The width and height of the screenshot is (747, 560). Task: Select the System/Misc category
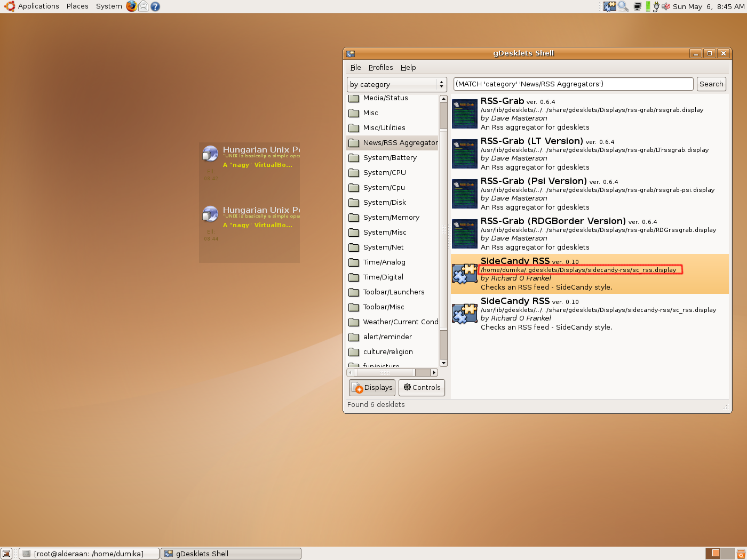point(393,233)
